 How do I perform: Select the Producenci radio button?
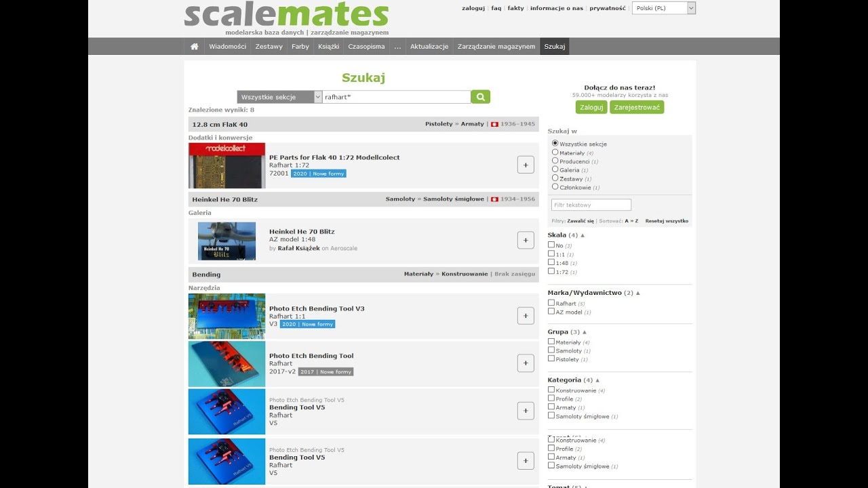pos(555,161)
